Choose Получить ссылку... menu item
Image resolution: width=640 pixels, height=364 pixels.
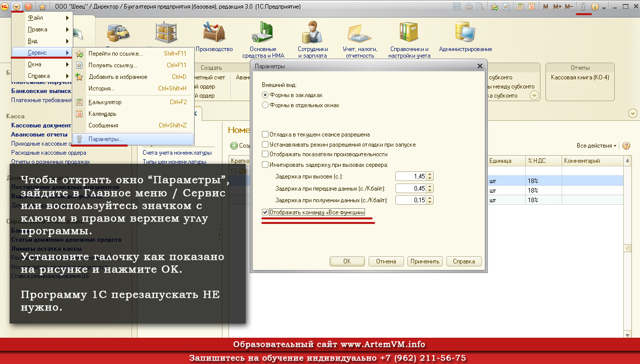[134, 65]
